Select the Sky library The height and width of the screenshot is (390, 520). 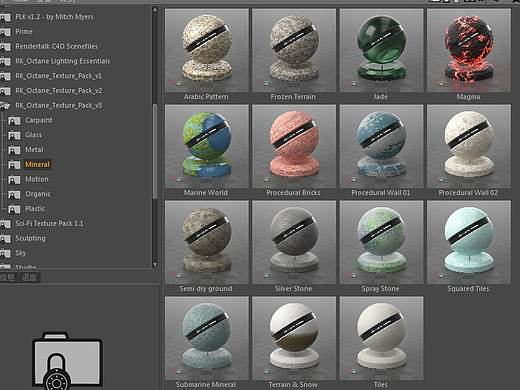(x=21, y=253)
